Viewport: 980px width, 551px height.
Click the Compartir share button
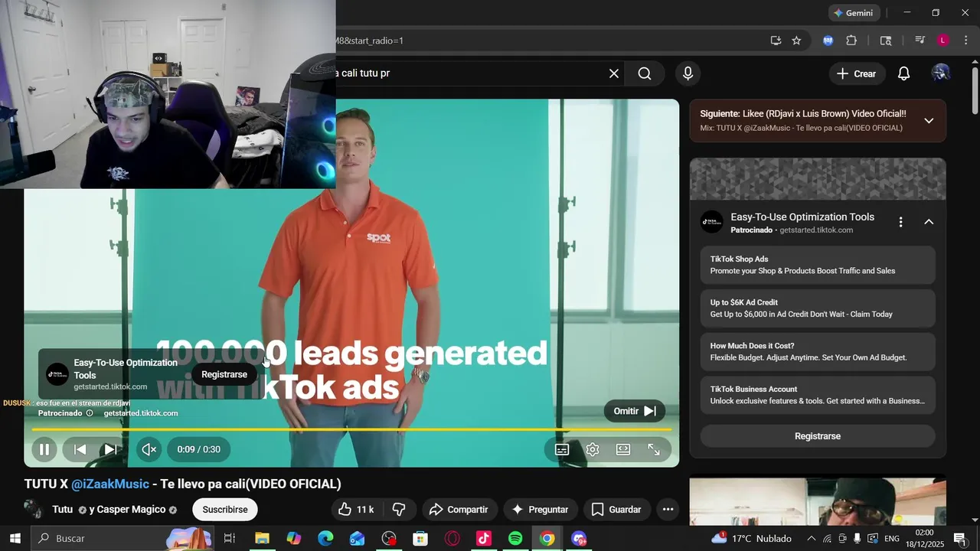(459, 510)
